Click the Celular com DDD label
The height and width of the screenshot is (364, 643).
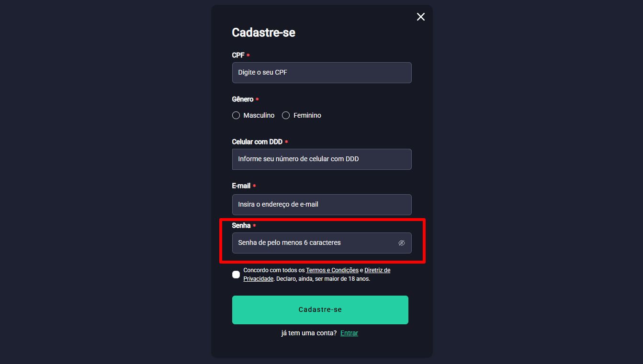(257, 142)
